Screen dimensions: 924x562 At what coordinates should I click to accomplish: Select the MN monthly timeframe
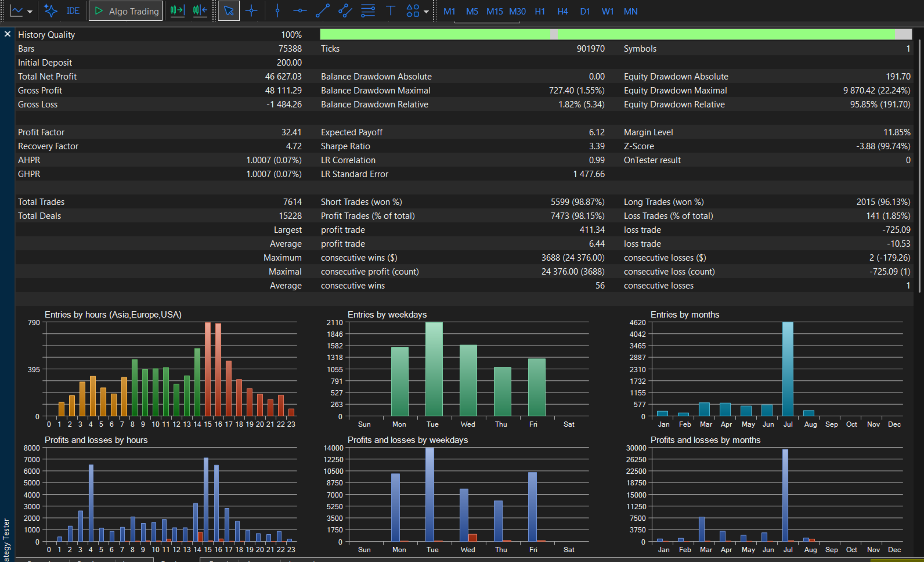(630, 12)
